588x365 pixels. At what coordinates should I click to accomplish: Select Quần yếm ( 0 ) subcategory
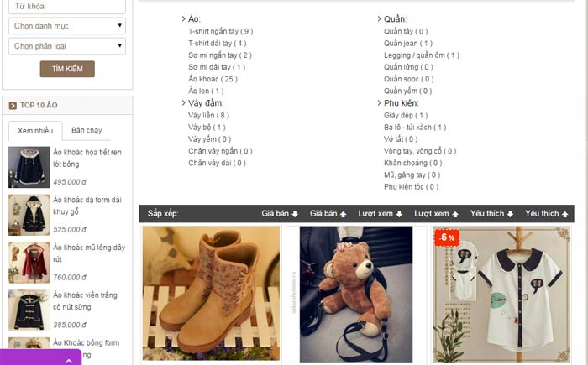pos(407,91)
